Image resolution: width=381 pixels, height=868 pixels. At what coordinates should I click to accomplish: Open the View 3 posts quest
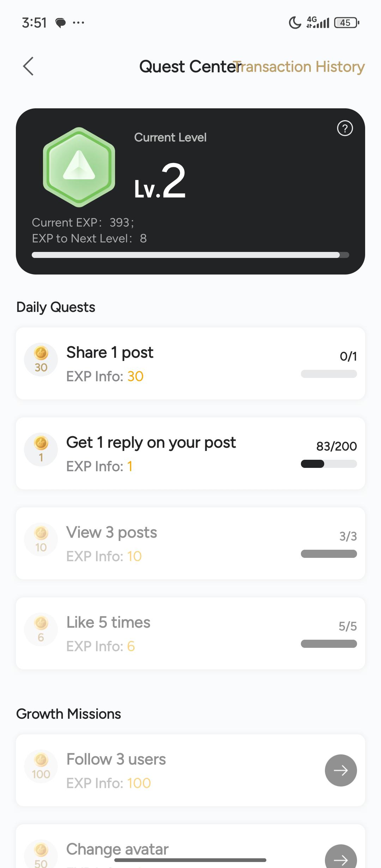pyautogui.click(x=111, y=532)
